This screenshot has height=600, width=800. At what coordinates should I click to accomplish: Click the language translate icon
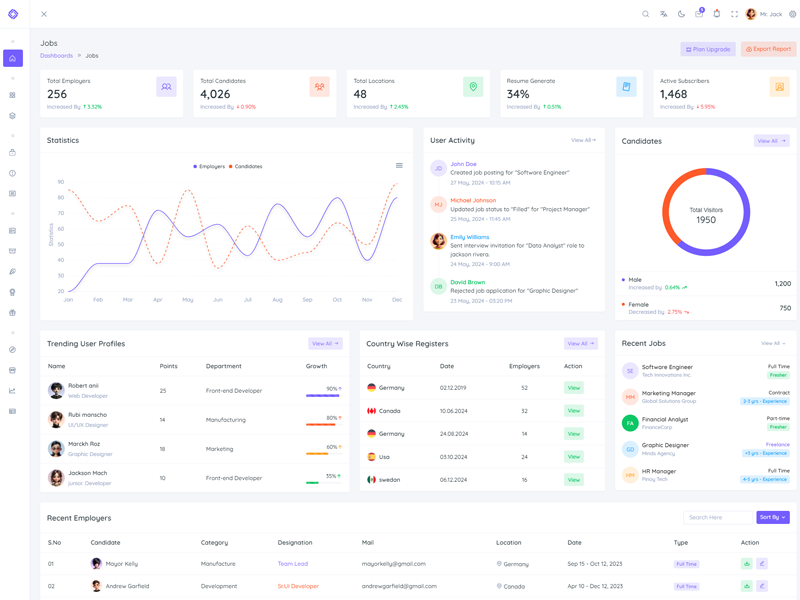pos(664,14)
